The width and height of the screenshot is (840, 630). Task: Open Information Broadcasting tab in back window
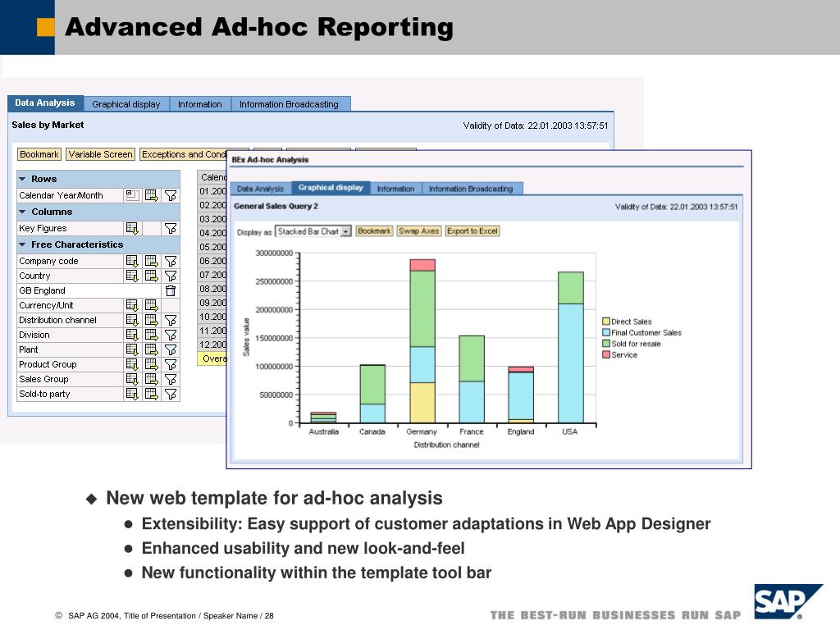click(290, 104)
